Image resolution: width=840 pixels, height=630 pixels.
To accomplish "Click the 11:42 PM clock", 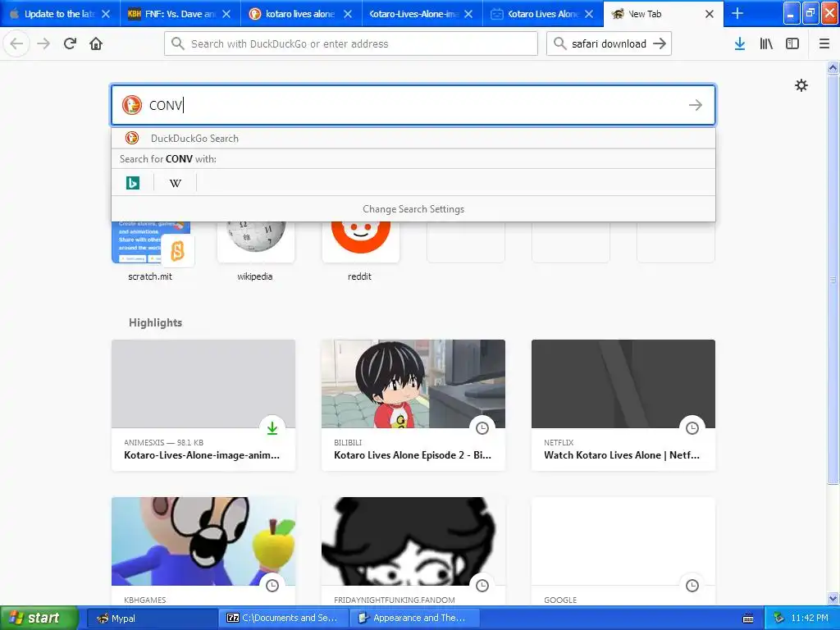I will click(809, 619).
